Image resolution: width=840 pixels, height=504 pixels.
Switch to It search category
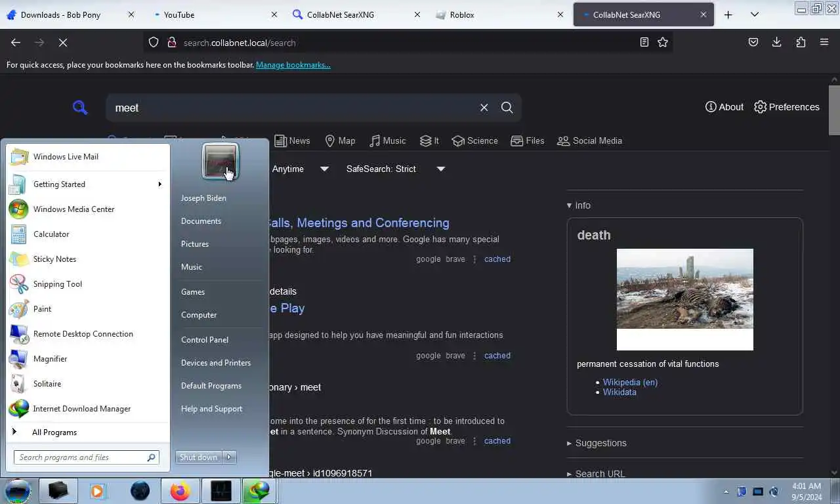(x=429, y=140)
